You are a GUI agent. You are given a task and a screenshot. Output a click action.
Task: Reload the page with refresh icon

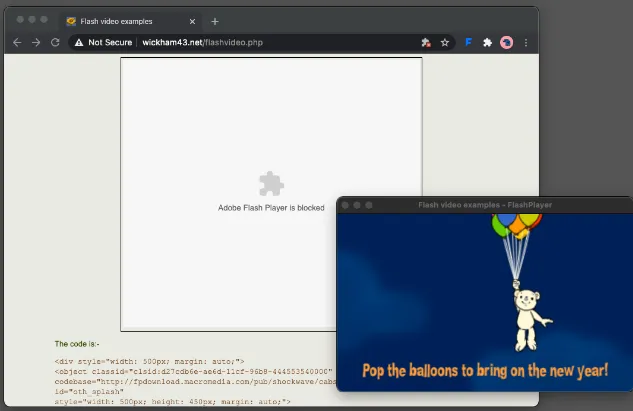tap(55, 42)
